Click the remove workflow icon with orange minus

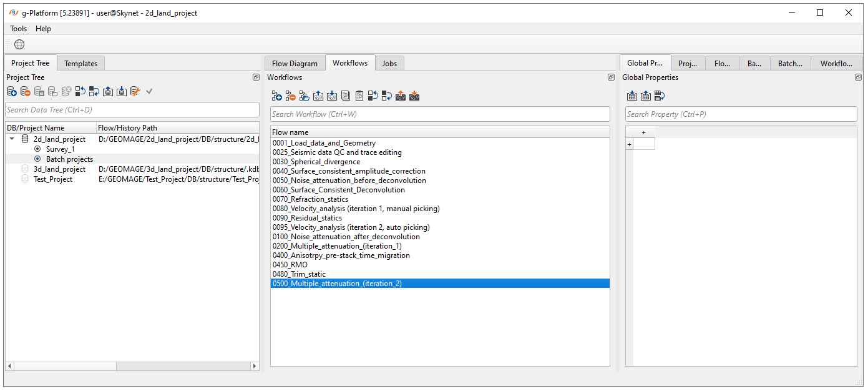click(290, 96)
